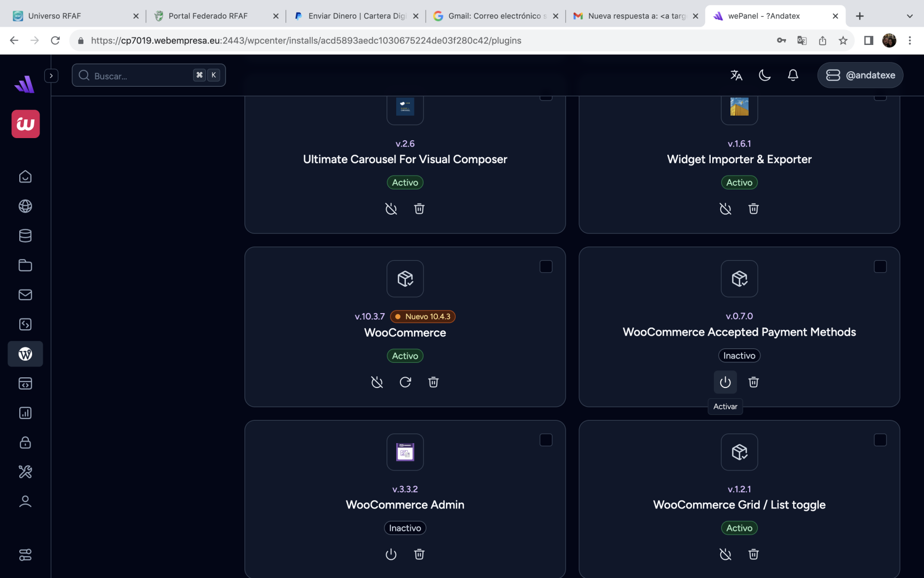Image resolution: width=924 pixels, height=578 pixels.
Task: Select the WooCommerce plugin checkbox
Action: click(x=546, y=267)
